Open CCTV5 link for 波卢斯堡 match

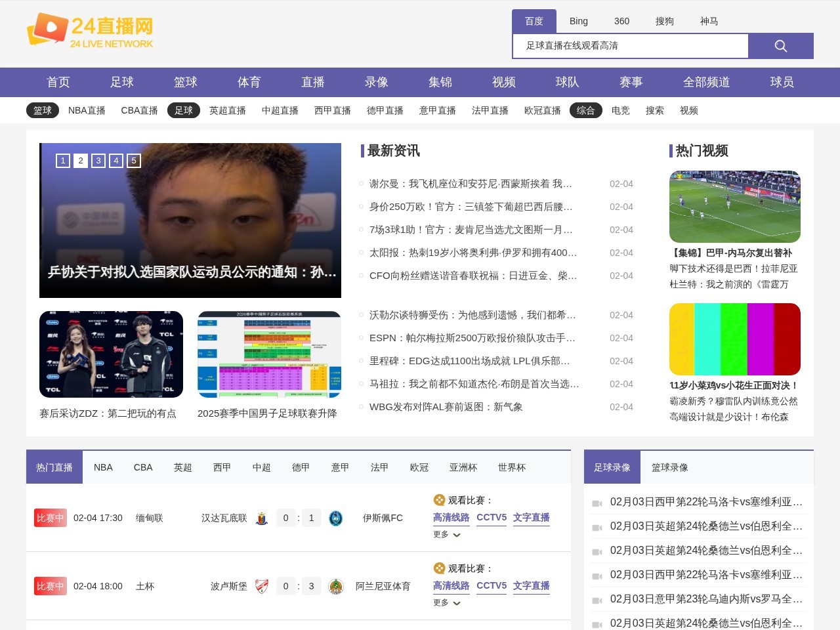[492, 585]
